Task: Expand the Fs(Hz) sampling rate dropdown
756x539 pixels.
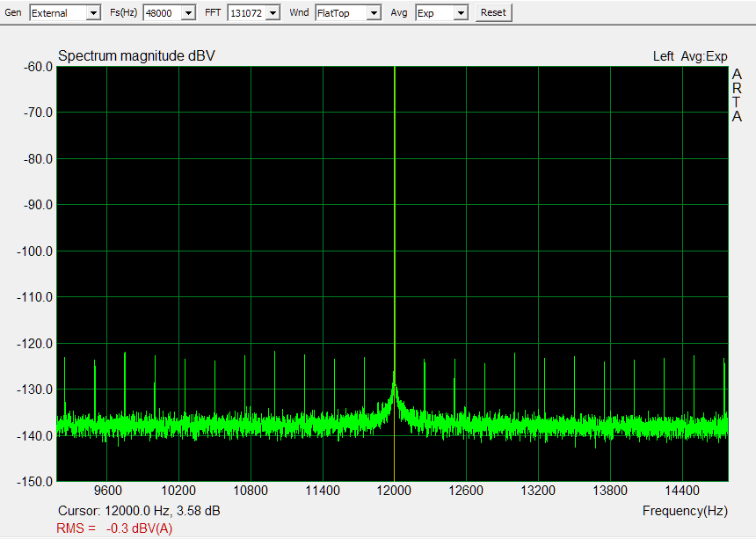Action: click(x=170, y=13)
